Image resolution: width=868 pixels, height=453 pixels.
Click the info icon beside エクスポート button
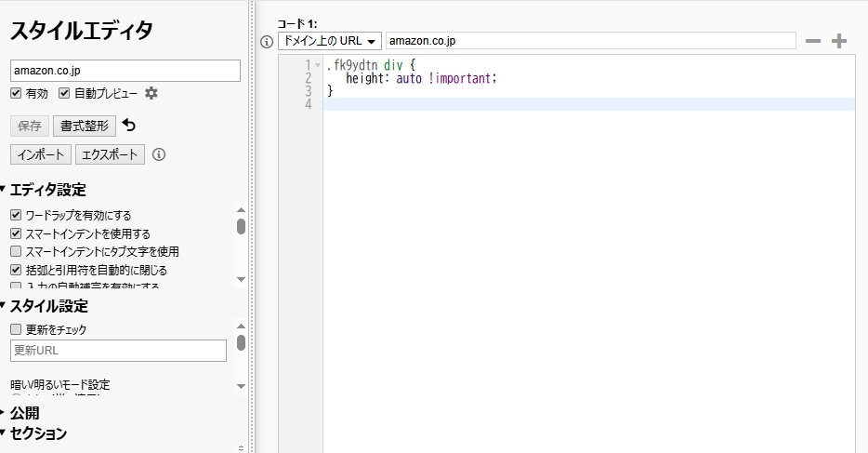pos(159,154)
